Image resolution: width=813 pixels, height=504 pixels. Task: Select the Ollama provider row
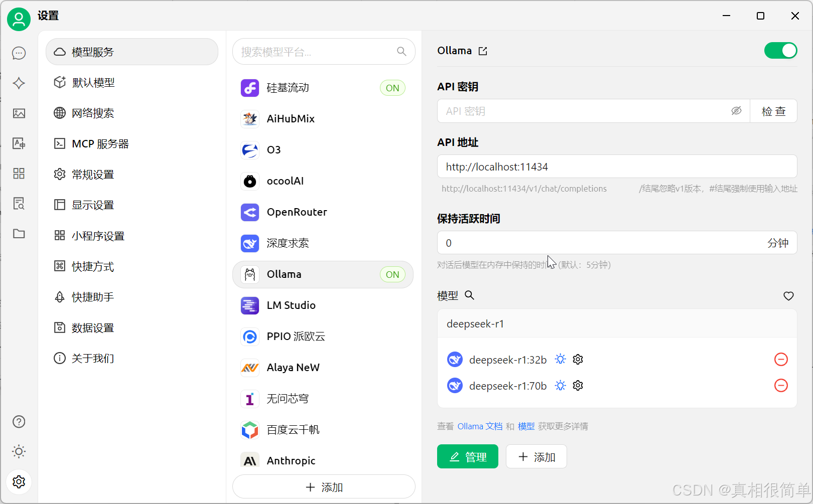click(323, 274)
